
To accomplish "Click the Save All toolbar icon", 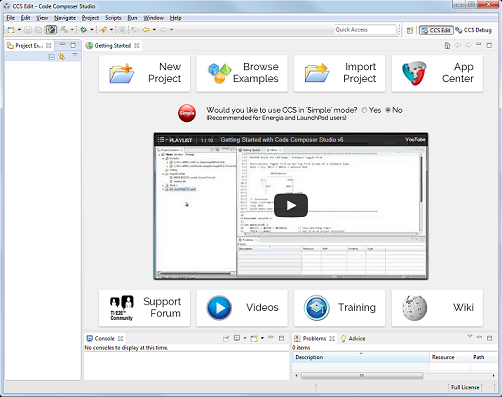I will 39,30.
